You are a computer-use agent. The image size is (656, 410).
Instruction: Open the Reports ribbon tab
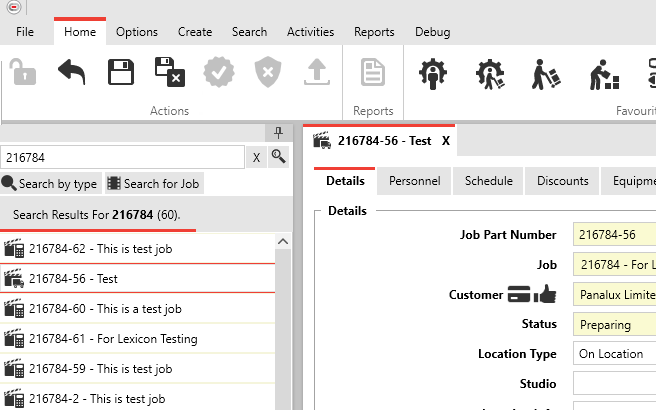click(374, 32)
